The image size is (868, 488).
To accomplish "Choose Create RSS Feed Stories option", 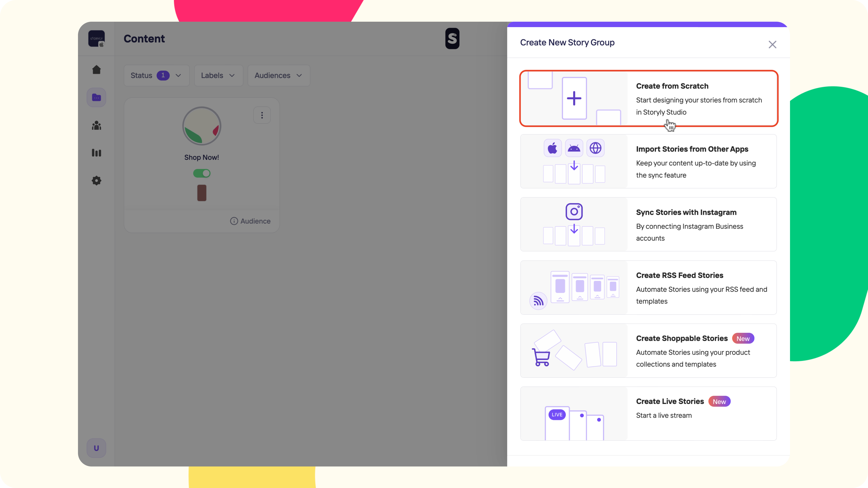I will tap(648, 288).
